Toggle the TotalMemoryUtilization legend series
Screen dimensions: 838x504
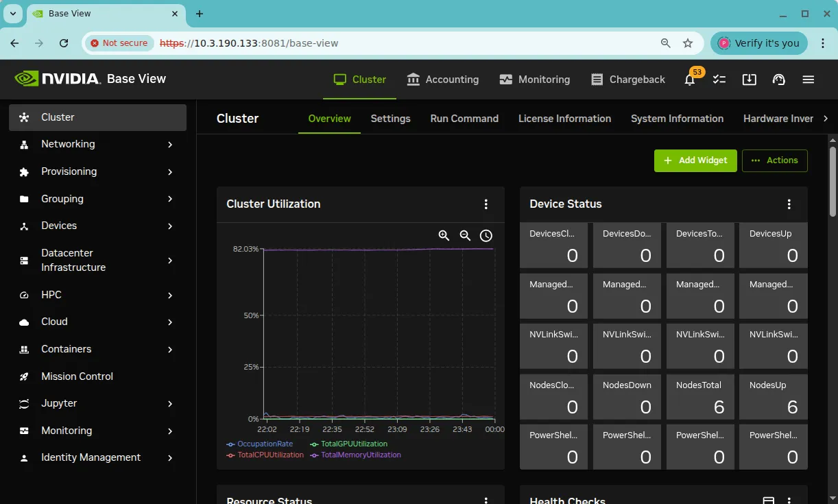tap(355, 455)
